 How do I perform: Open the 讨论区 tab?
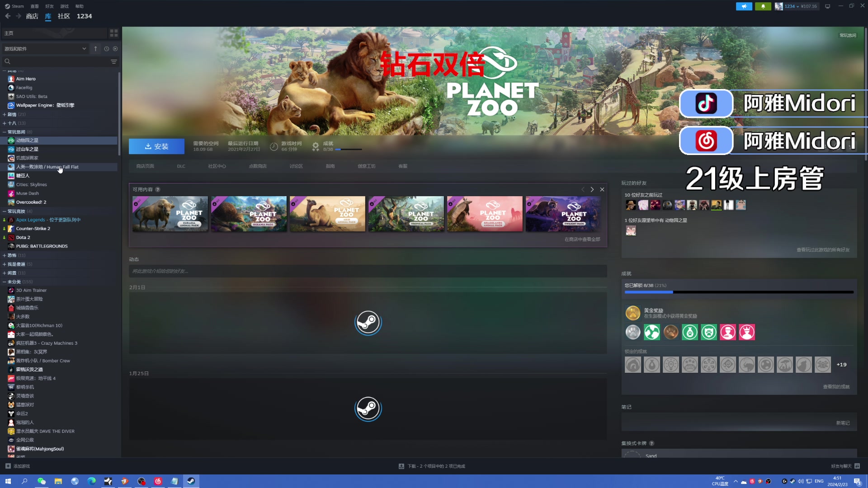296,166
